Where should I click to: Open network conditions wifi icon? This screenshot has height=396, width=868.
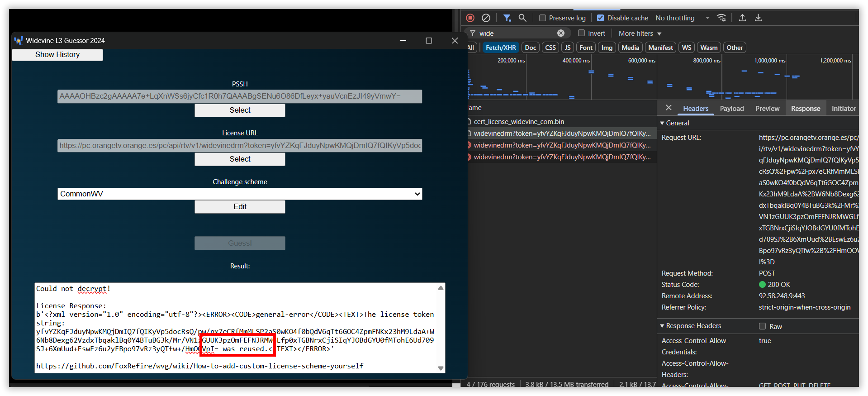pyautogui.click(x=721, y=18)
